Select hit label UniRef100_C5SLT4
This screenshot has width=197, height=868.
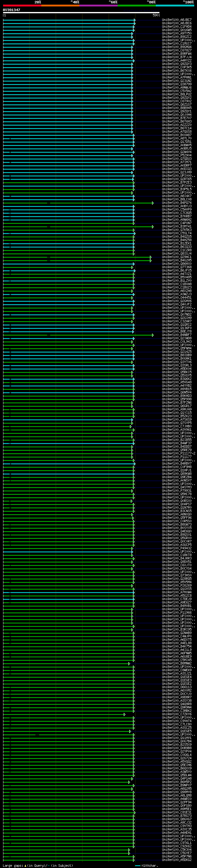[177, 233]
